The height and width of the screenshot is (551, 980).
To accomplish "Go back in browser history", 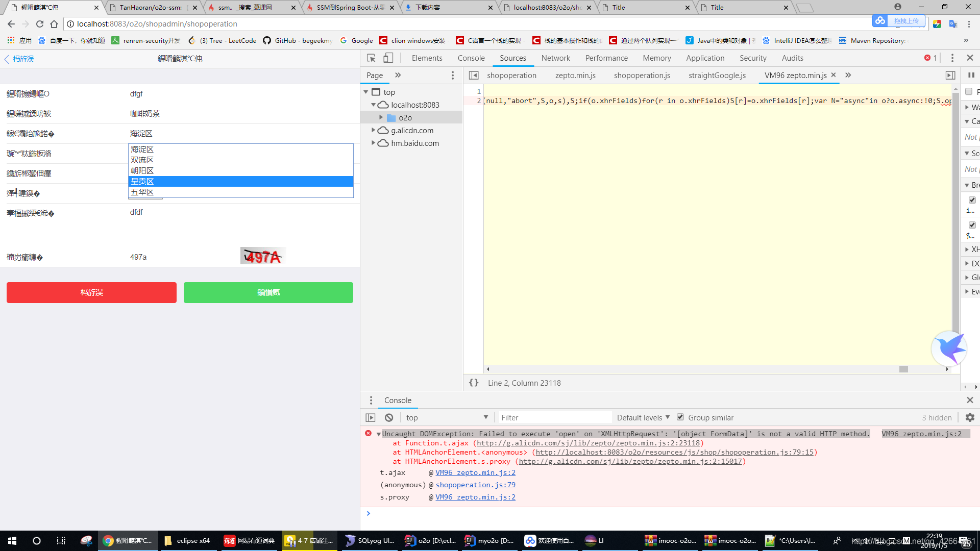I will tap(11, 24).
